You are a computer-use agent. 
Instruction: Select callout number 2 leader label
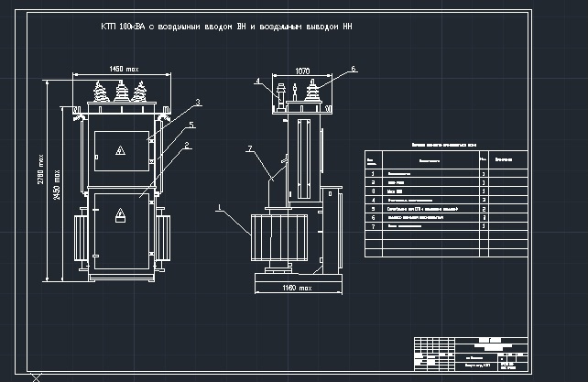[187, 146]
